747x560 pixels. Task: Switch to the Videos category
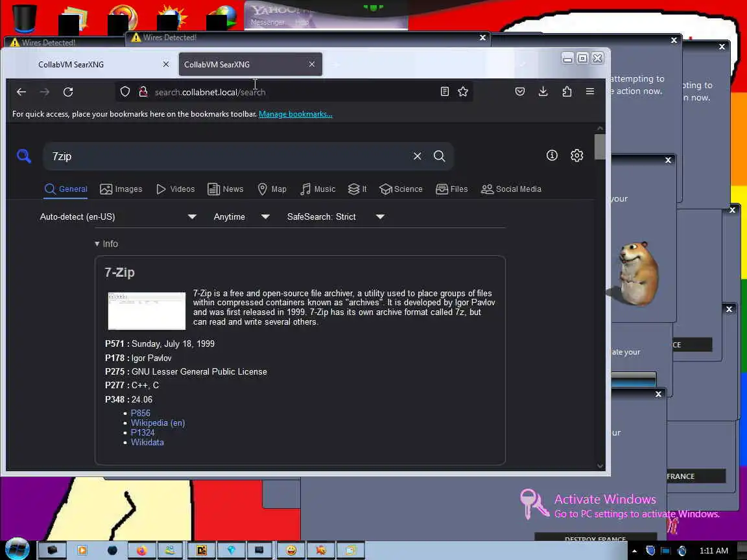coord(175,189)
